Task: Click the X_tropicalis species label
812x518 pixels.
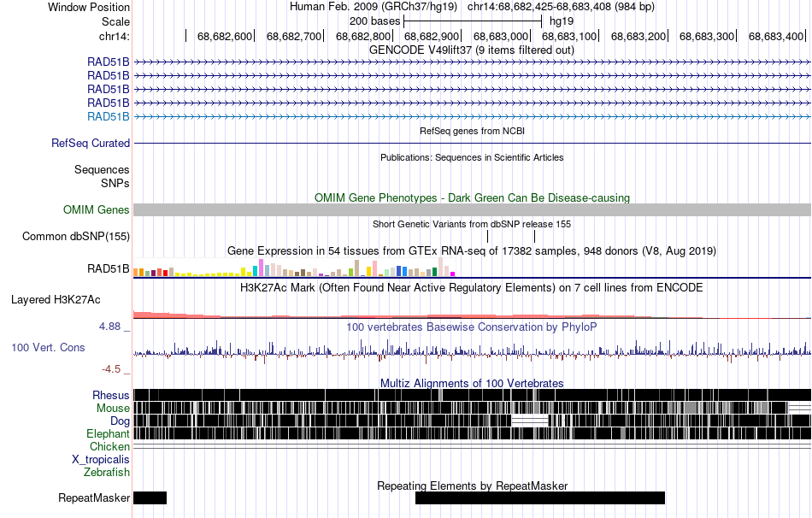Action: [x=101, y=460]
